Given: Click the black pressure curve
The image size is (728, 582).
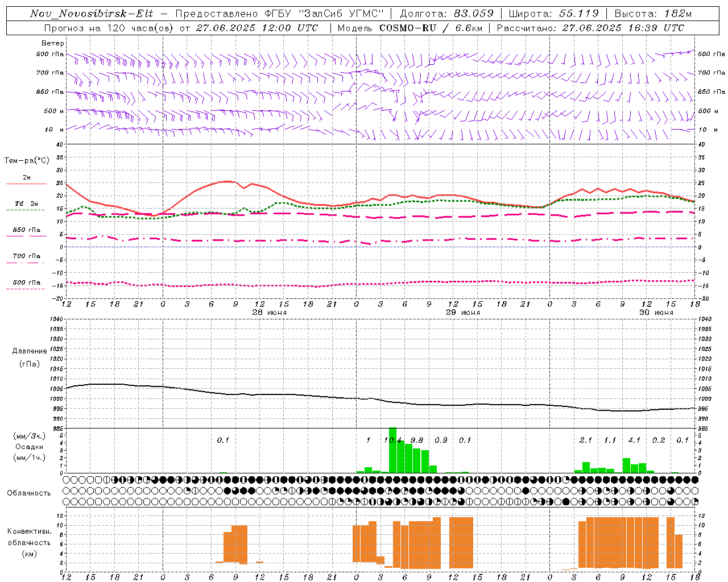Looking at the screenshot, I should [381, 400].
